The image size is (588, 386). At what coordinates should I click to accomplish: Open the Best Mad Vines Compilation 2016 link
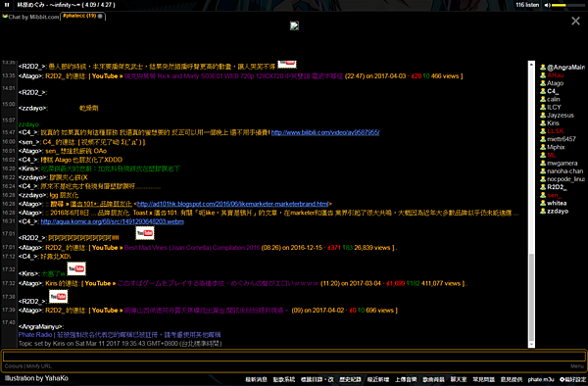pyautogui.click(x=192, y=247)
